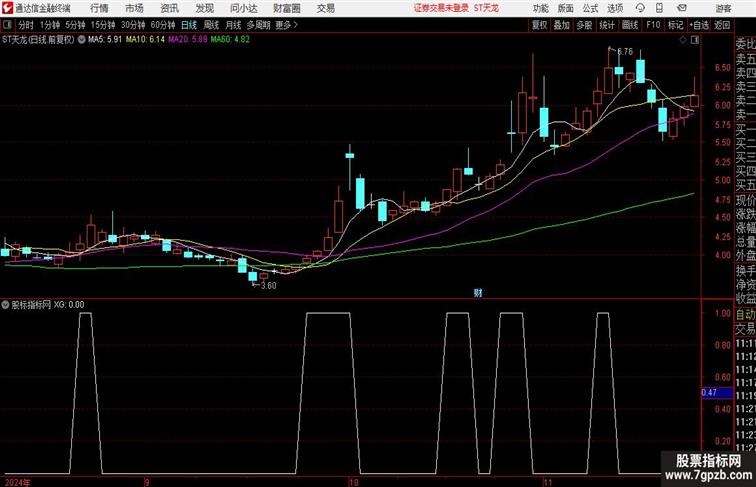Click the diamond icon at chart top-right
The width and height of the screenshot is (756, 487).
(x=683, y=40)
